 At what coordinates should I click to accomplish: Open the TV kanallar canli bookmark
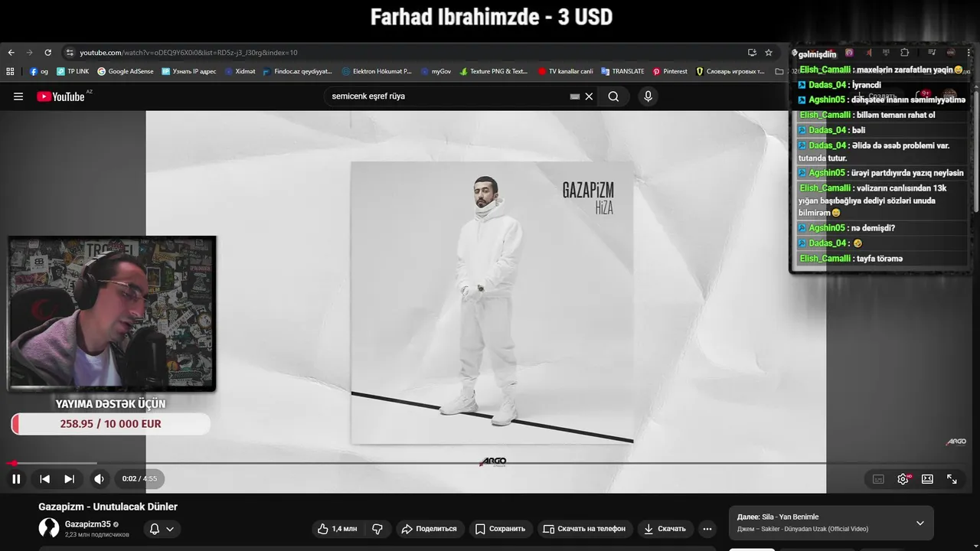click(565, 71)
